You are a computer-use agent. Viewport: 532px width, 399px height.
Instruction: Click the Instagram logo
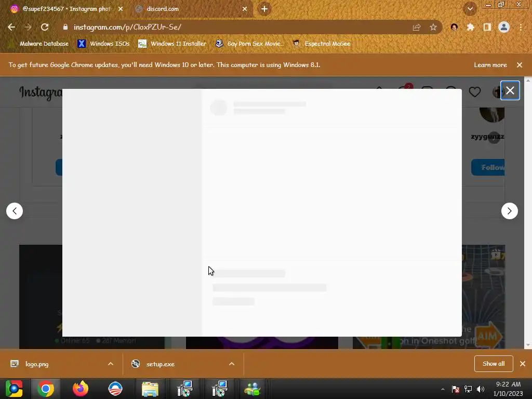coord(41,92)
